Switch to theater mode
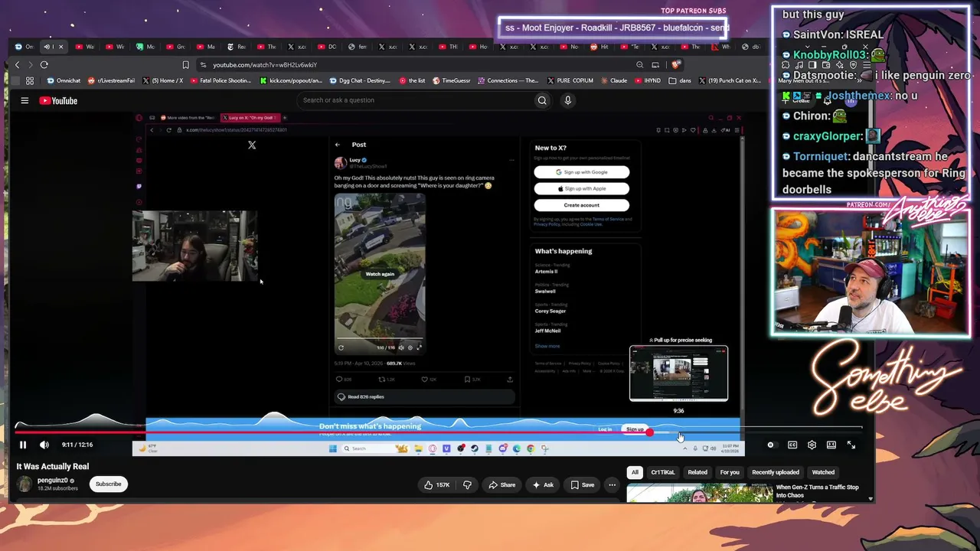Image resolution: width=980 pixels, height=551 pixels. click(831, 445)
